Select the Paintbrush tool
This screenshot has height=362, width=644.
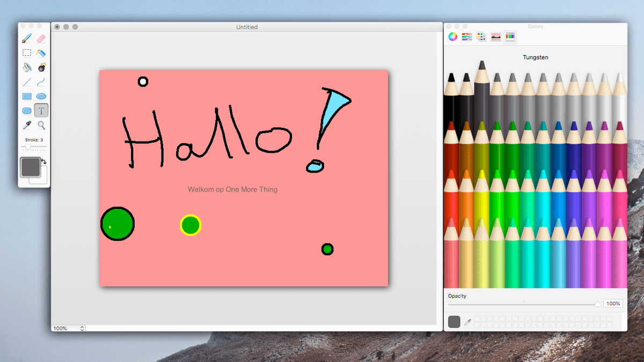[26, 38]
